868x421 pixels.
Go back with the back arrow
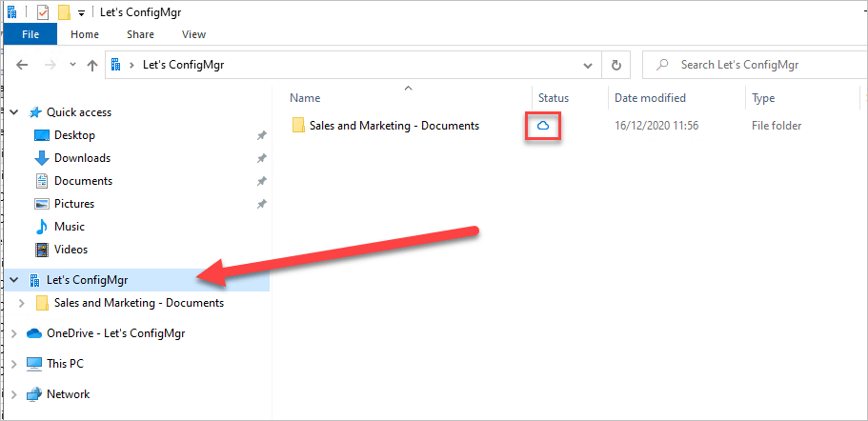[x=22, y=65]
